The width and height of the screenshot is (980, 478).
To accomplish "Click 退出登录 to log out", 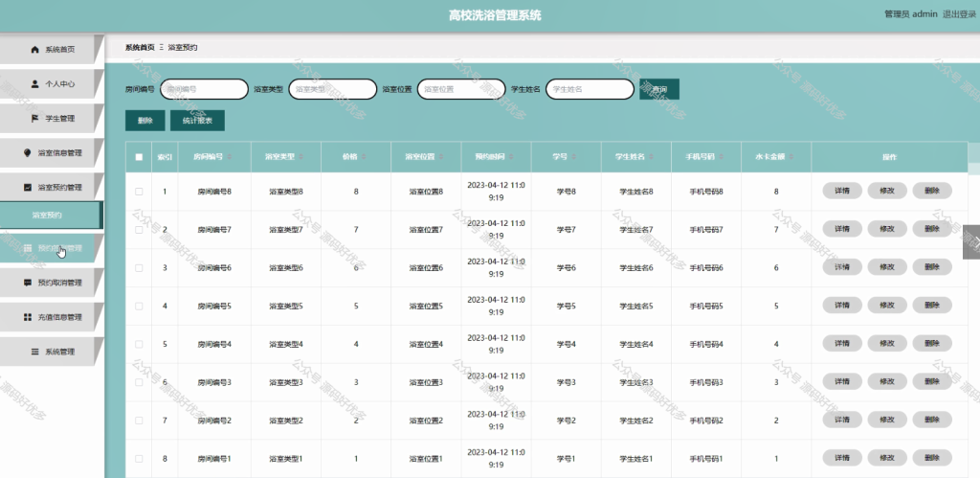I will coord(959,14).
